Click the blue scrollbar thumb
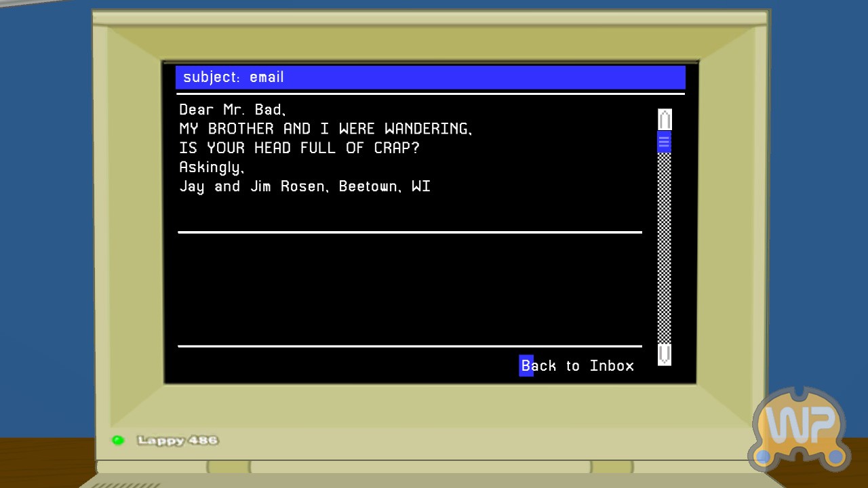This screenshot has height=488, width=868. click(665, 142)
